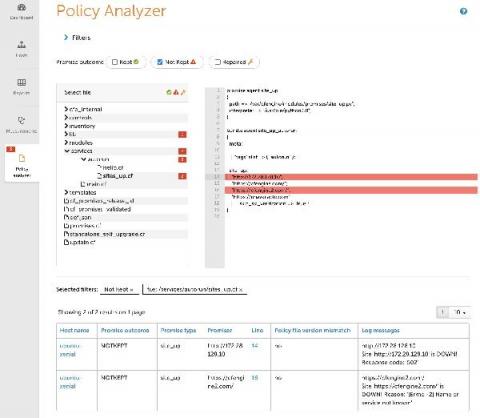This screenshot has height=418, width=480.
Task: Open the Policy analyzer sidebar icon
Action: coord(22,164)
